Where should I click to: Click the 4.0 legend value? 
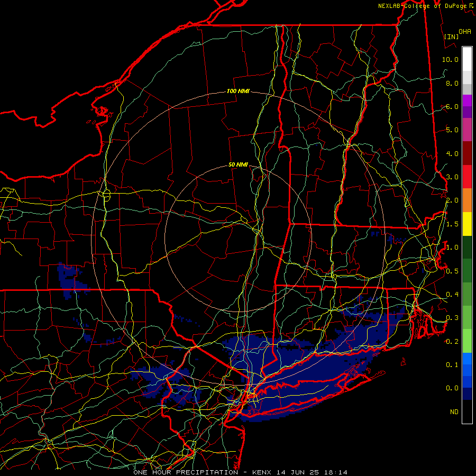(452, 153)
